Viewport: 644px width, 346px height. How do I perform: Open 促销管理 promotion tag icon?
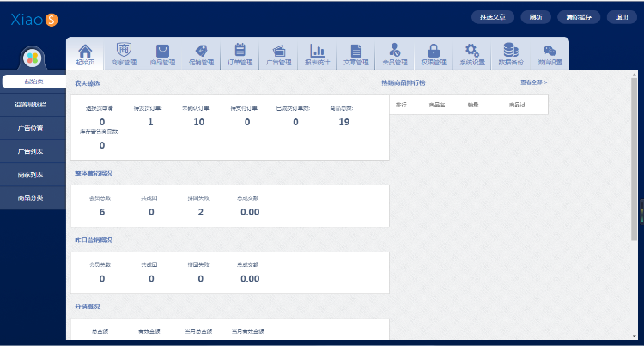[201, 53]
